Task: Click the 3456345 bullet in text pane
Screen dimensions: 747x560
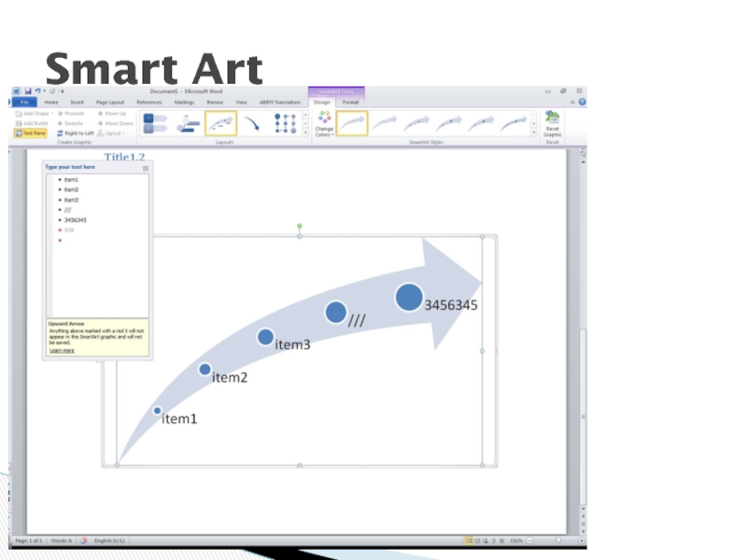Action: point(76,220)
